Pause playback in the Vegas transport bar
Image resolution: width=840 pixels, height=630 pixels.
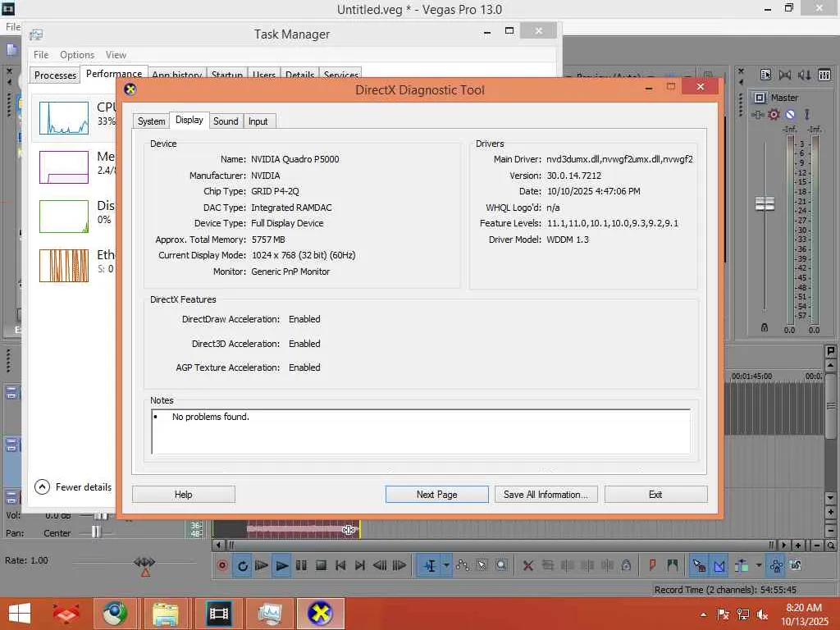(301, 565)
